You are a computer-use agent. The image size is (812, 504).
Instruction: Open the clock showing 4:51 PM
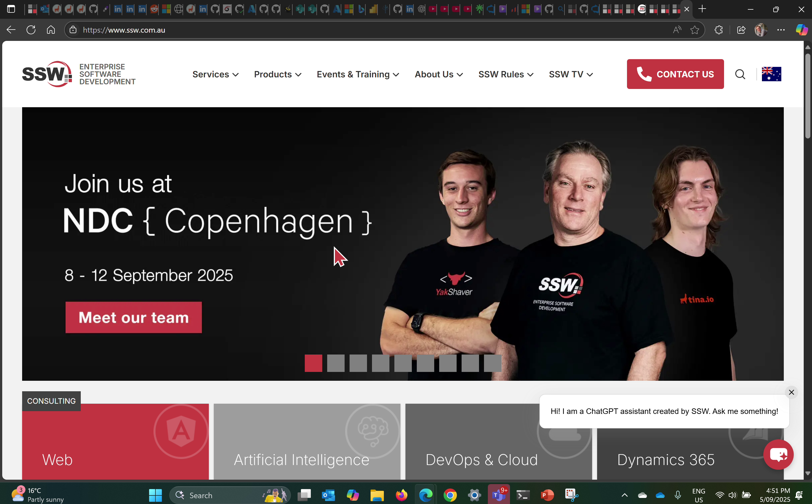(775, 495)
